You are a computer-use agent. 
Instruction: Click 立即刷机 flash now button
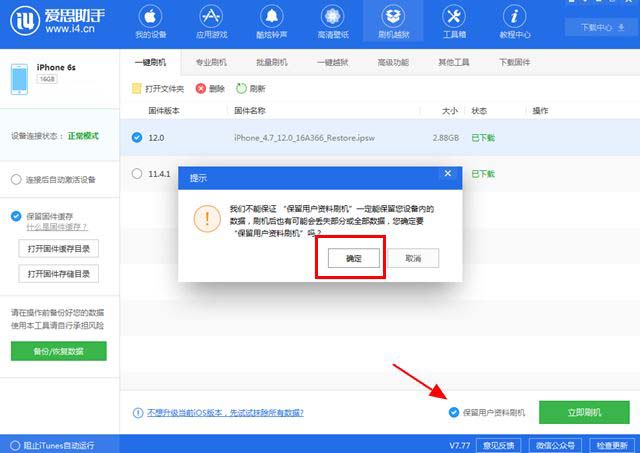584,412
